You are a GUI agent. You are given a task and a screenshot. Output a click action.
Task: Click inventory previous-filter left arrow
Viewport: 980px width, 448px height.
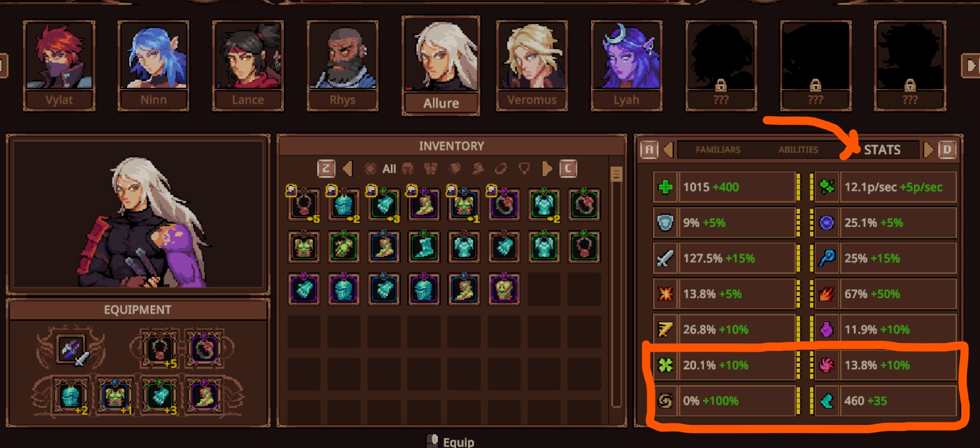[348, 169]
